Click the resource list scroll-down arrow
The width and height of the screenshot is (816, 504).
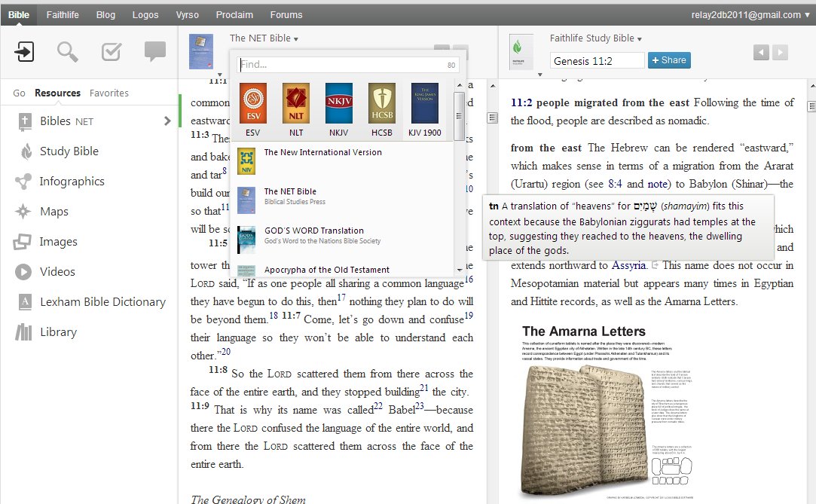(459, 270)
